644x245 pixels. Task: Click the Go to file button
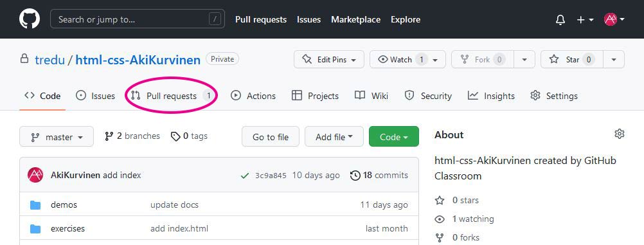[270, 136]
